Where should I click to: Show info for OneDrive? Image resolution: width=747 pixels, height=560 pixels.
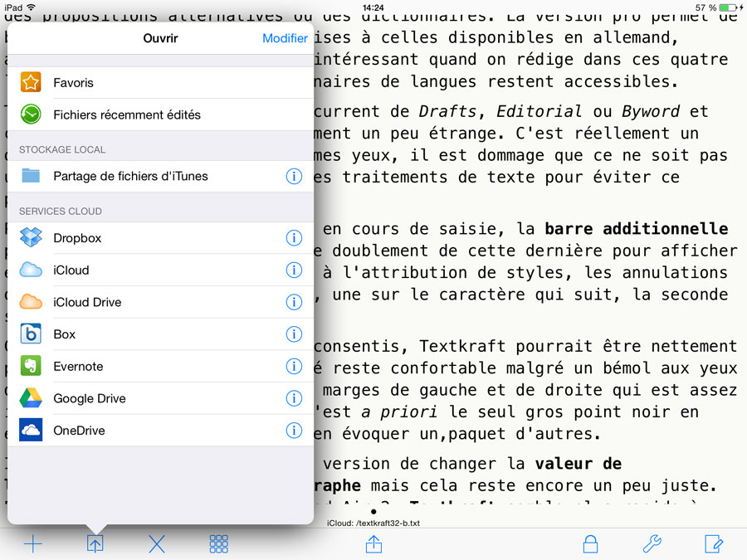point(294,431)
